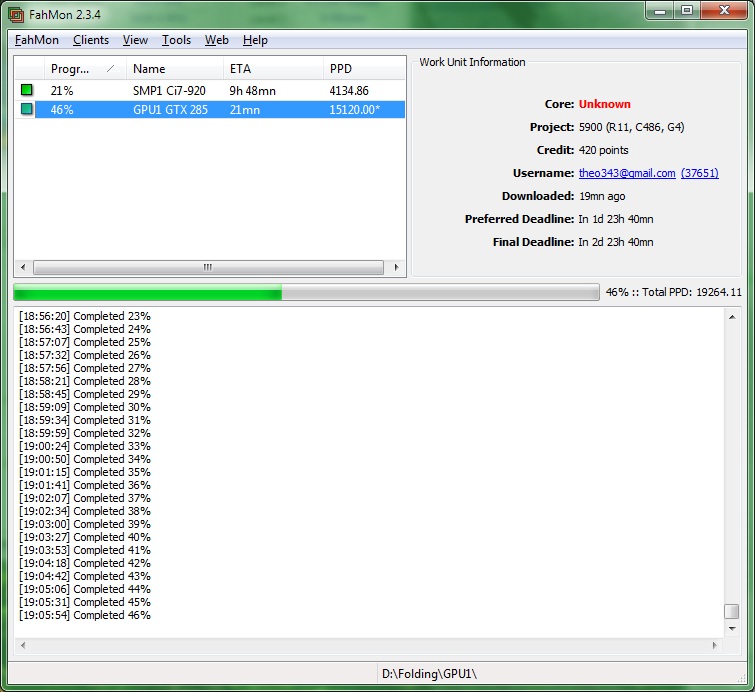Minimize the FahMon window
This screenshot has width=755, height=692.
(660, 12)
